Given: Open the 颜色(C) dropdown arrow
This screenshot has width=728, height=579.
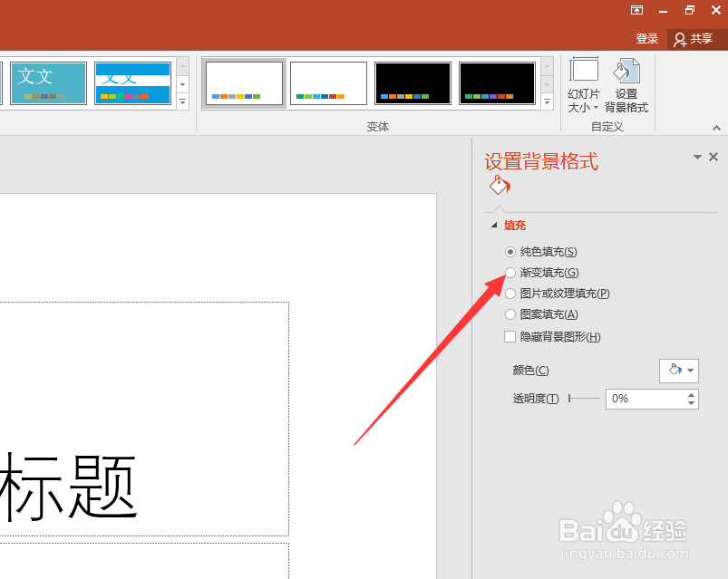Looking at the screenshot, I should click(688, 371).
